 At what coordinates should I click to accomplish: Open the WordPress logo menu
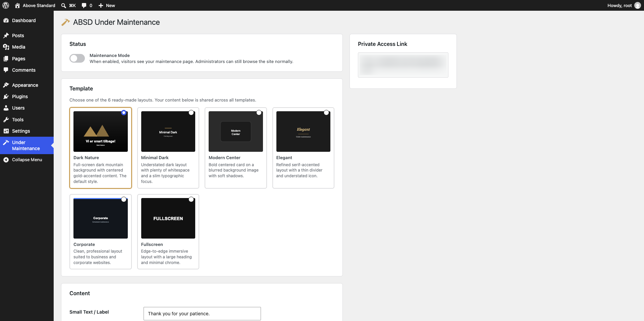(6, 5)
